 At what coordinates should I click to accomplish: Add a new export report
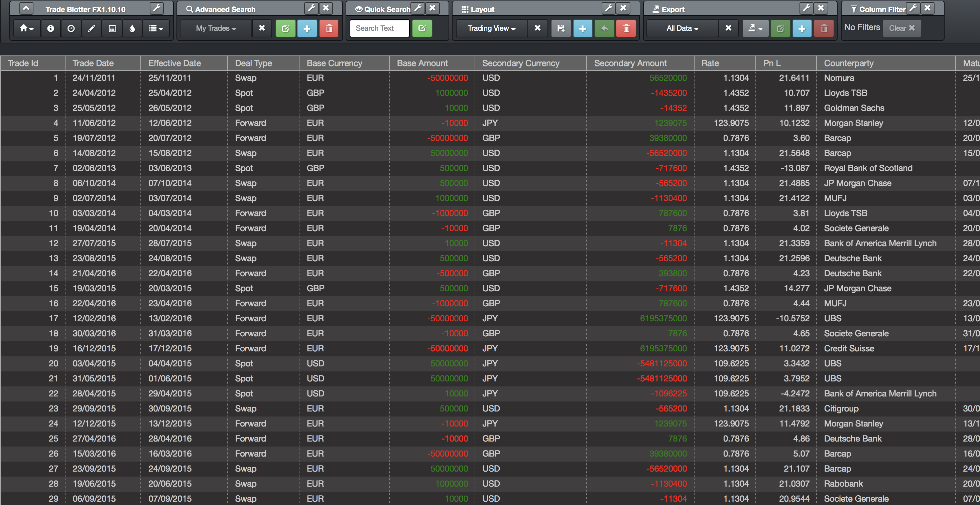point(802,28)
